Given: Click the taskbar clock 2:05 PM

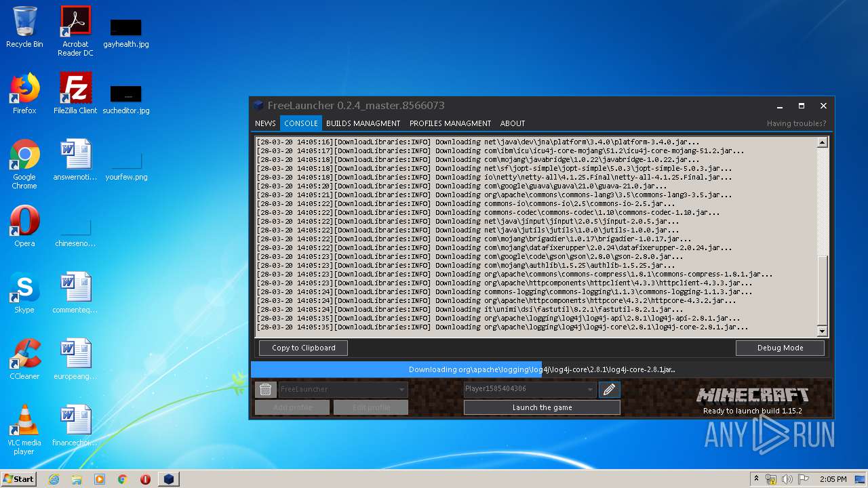Looking at the screenshot, I should [833, 479].
